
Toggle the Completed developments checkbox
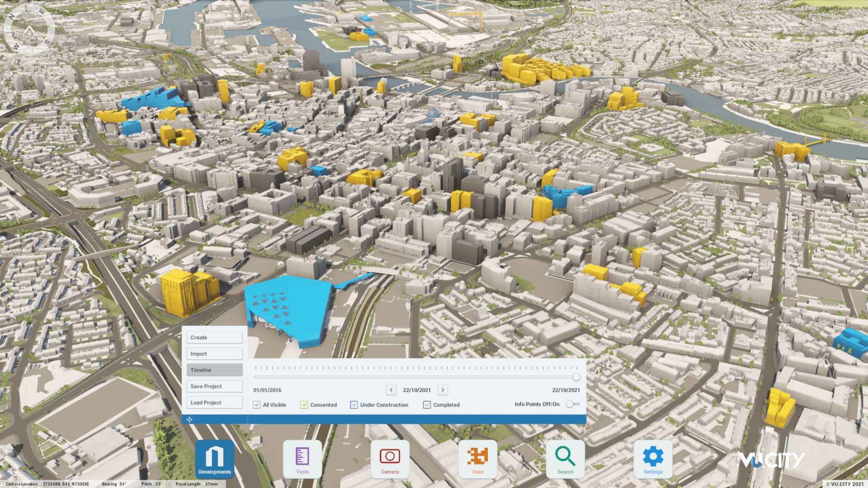pyautogui.click(x=427, y=405)
